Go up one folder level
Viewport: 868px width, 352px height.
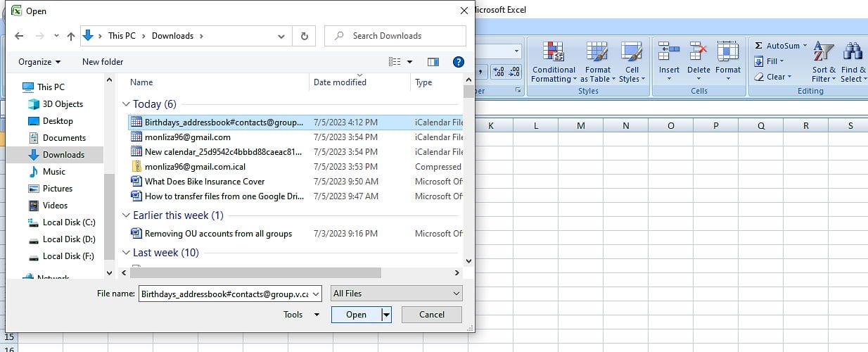pos(70,36)
